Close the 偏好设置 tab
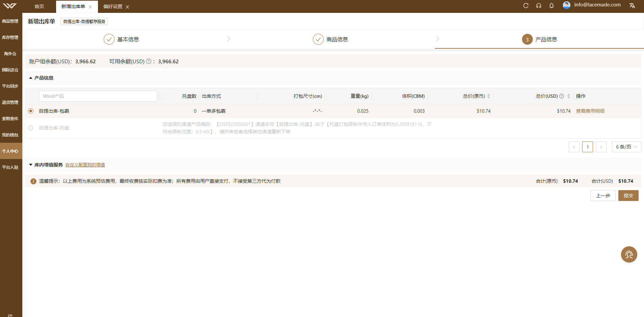The image size is (644, 317). click(x=127, y=7)
